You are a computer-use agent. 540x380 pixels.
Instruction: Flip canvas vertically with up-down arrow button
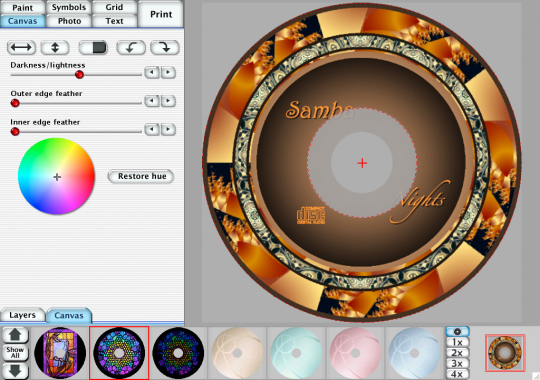(55, 48)
